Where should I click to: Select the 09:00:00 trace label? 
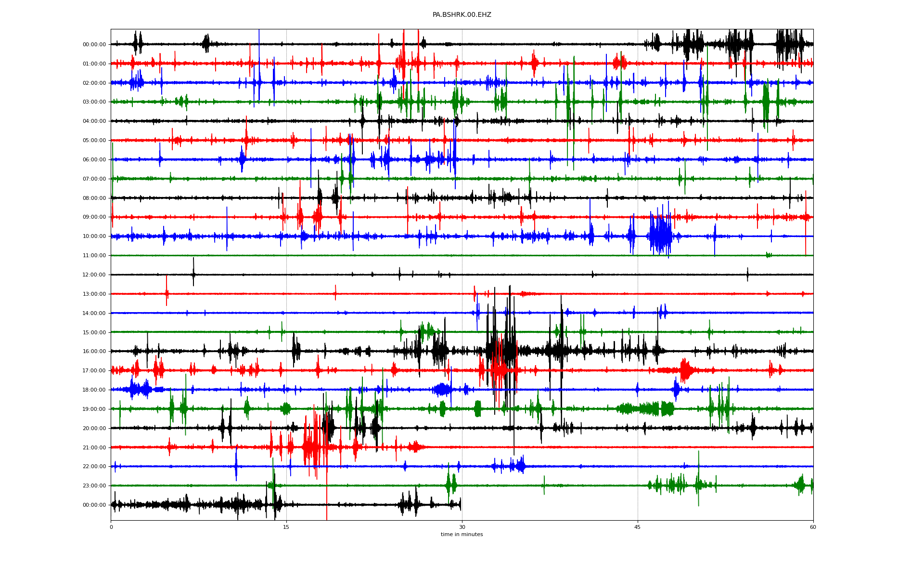point(94,217)
